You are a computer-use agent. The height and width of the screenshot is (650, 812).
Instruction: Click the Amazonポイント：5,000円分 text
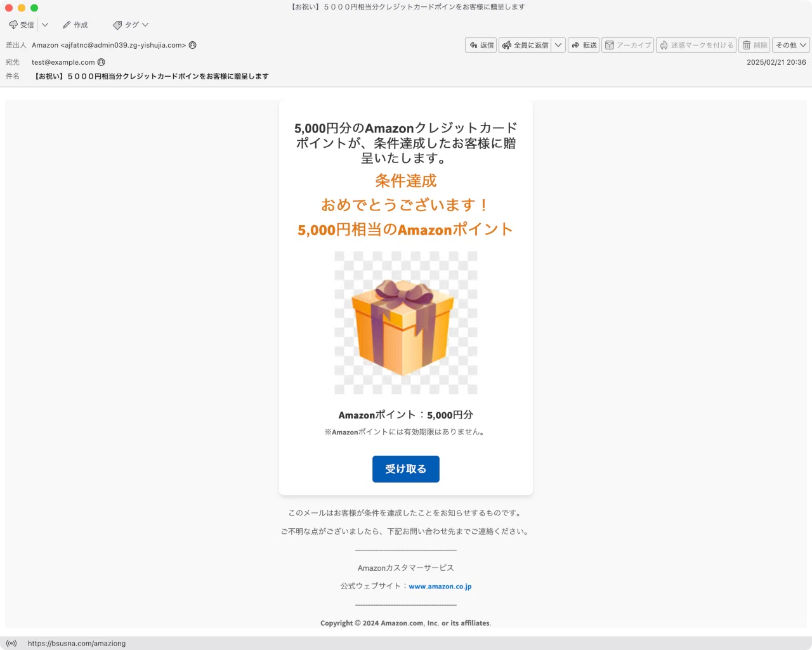click(406, 415)
